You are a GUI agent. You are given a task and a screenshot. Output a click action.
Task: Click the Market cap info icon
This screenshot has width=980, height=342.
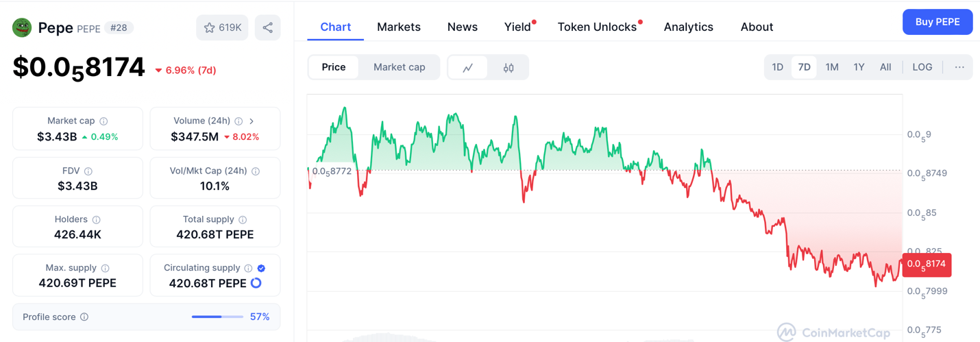[x=103, y=121]
